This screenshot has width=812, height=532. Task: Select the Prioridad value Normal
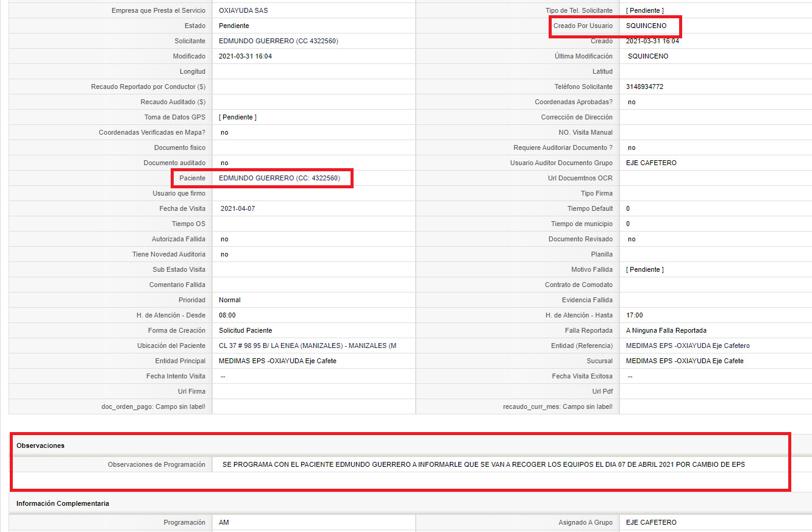pos(230,300)
